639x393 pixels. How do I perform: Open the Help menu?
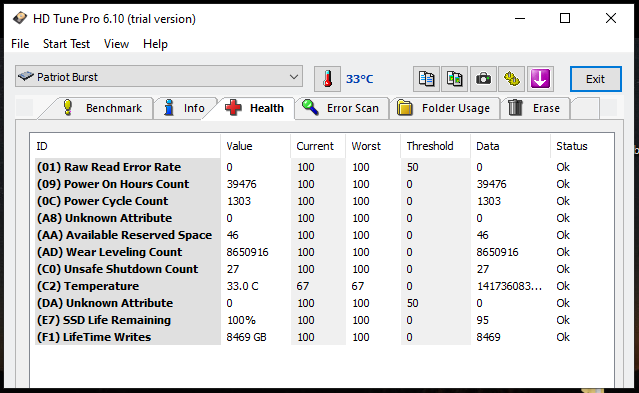[155, 44]
